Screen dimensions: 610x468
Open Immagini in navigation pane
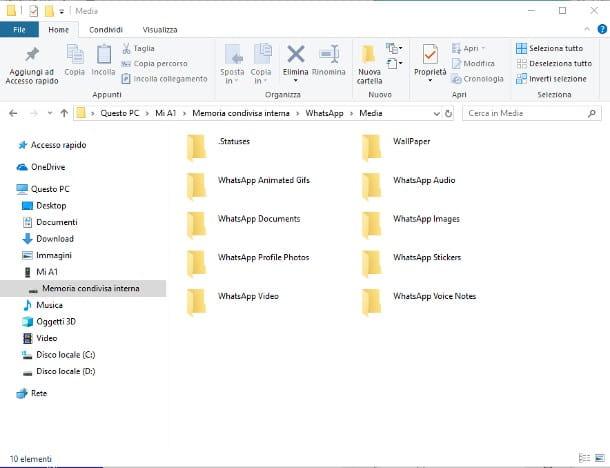[47, 255]
